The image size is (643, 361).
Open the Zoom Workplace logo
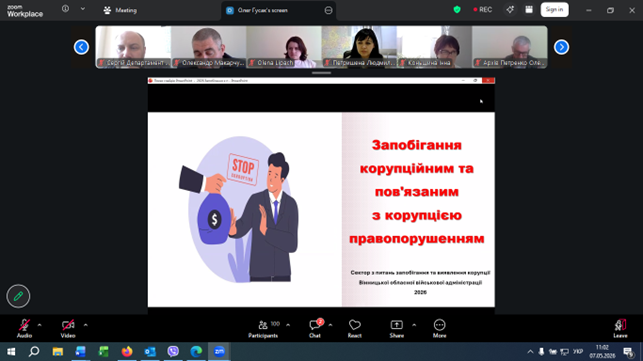coord(25,11)
